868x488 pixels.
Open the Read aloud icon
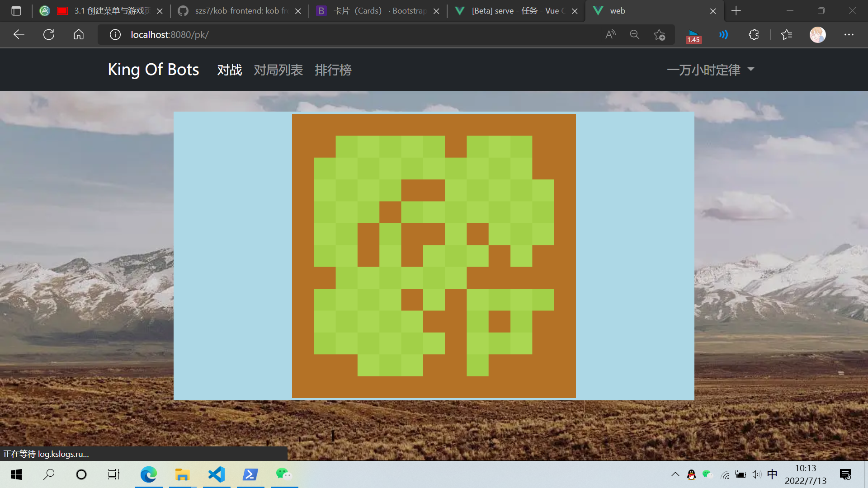[610, 34]
